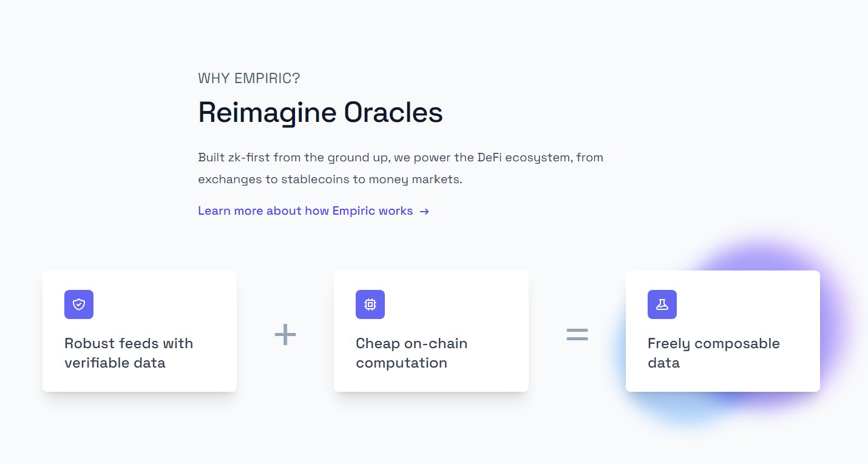Image resolution: width=868 pixels, height=464 pixels.
Task: Select the Robust feeds with verifiable data text
Action: tap(129, 353)
